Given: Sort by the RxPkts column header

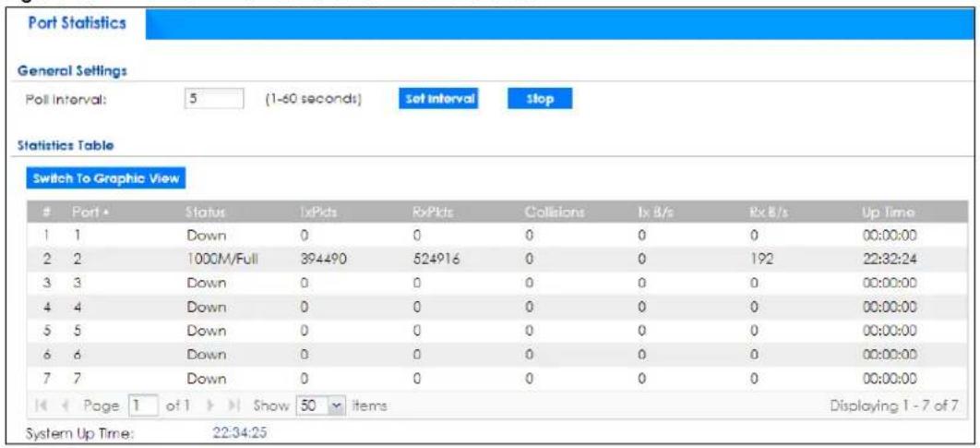Looking at the screenshot, I should [x=433, y=212].
